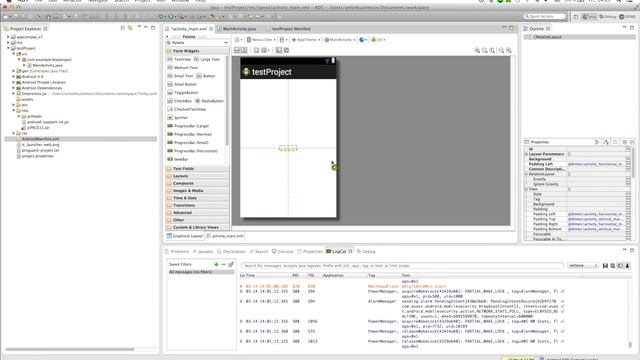The image size is (640, 360).
Task: Switch to the Debug perspective button
Action: [608, 16]
